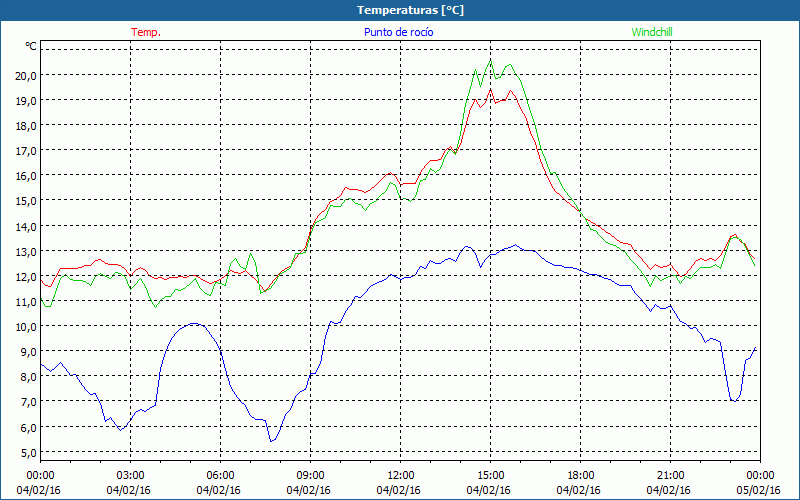Click the 04/02/16 date under 03:00
800x500 pixels.
tap(128, 490)
